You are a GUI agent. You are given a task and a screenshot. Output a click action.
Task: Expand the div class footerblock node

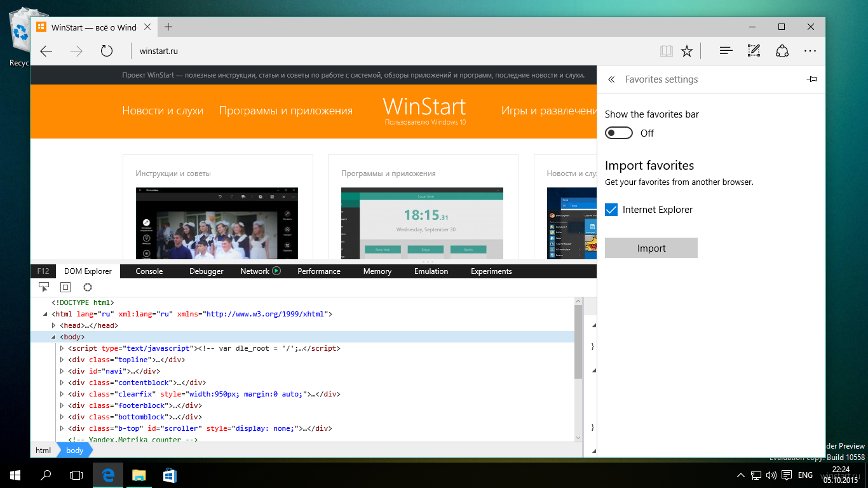click(62, 405)
